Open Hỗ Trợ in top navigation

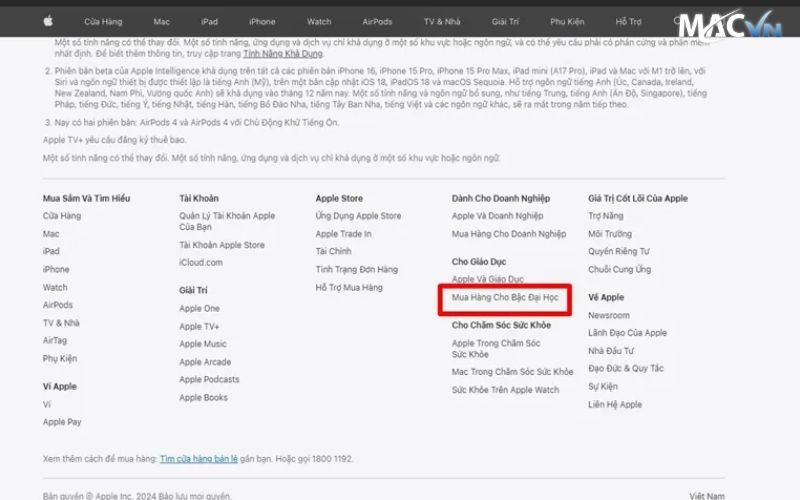pos(628,22)
